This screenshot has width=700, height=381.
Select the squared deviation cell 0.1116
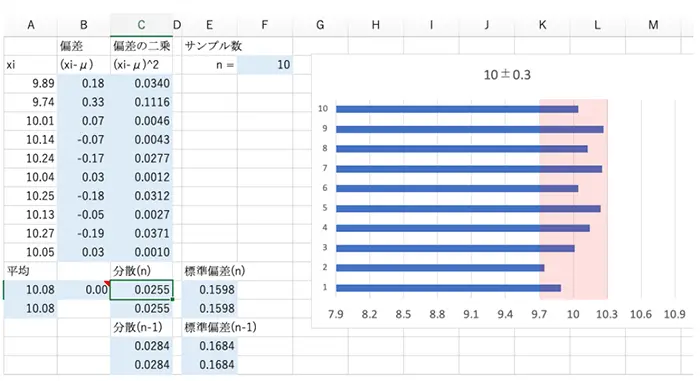point(141,102)
